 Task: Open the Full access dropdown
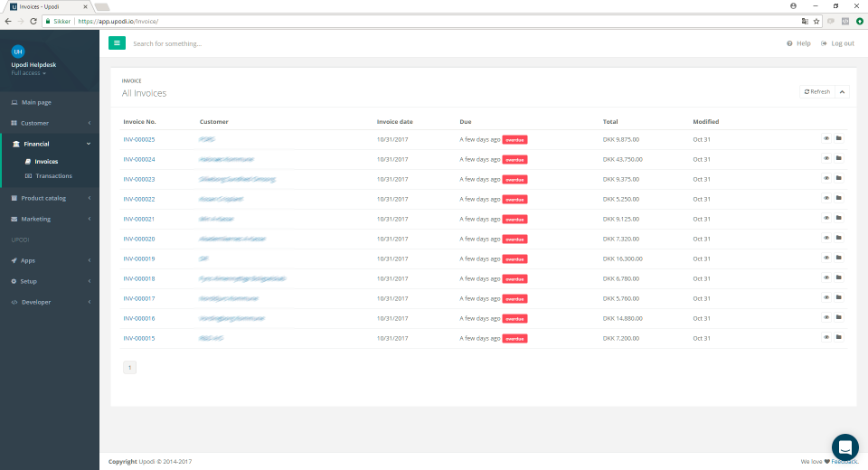(28, 73)
